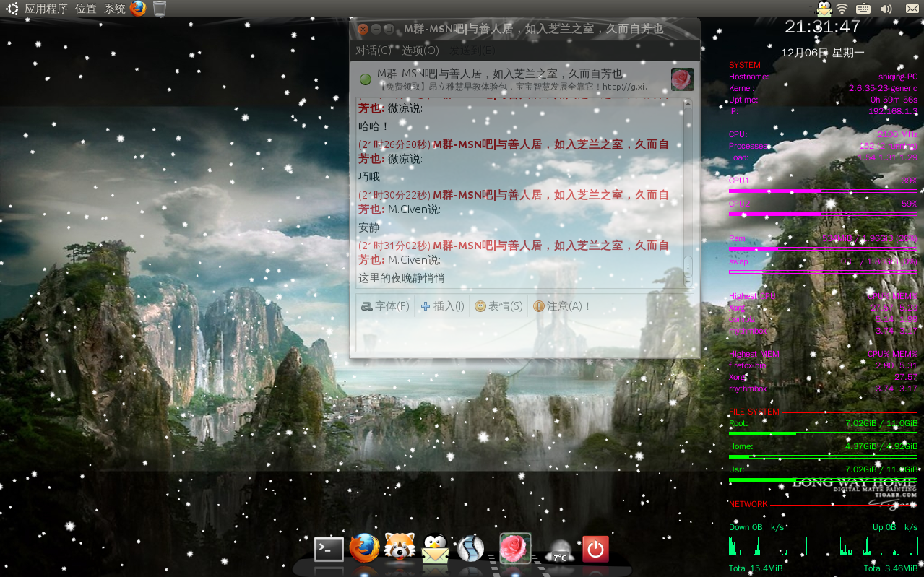The width and height of the screenshot is (924, 577).
Task: Click the date 12月06日 星期一
Action: coord(822,53)
